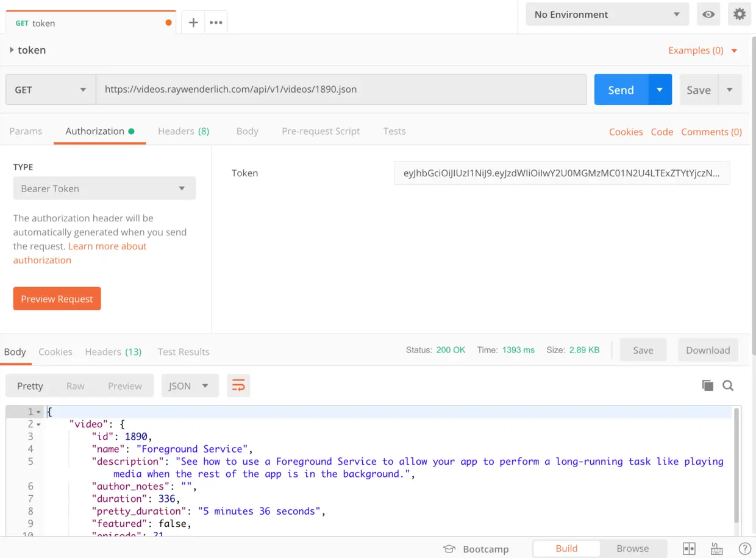Viewport: 756px width, 558px height.
Task: Expand the token request name details
Action: coord(12,50)
